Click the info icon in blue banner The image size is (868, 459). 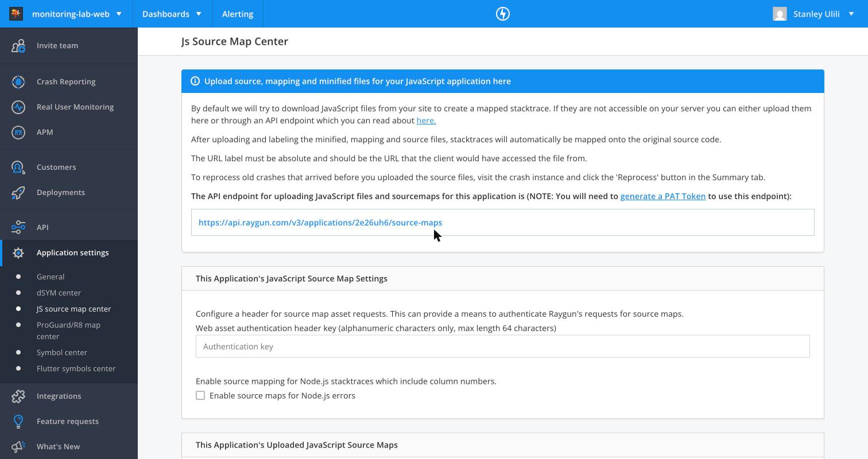tap(195, 81)
